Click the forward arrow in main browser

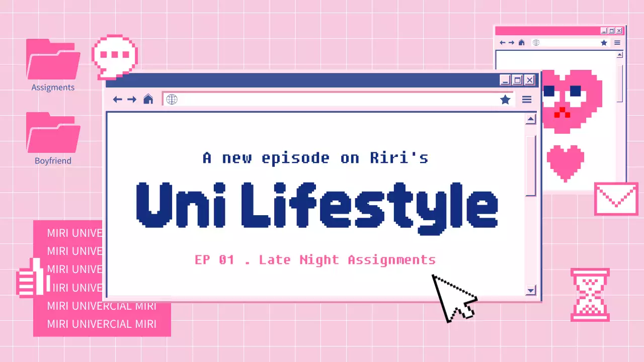[132, 100]
